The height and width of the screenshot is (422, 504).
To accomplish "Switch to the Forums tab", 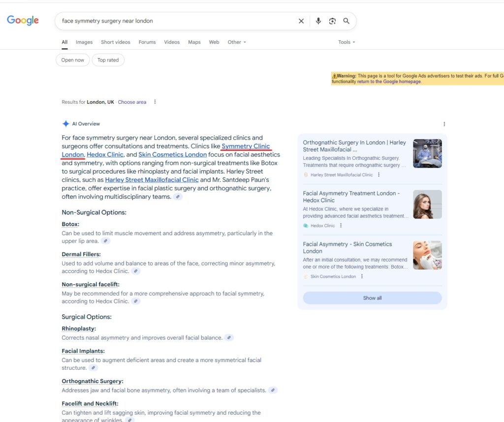I will (147, 42).
